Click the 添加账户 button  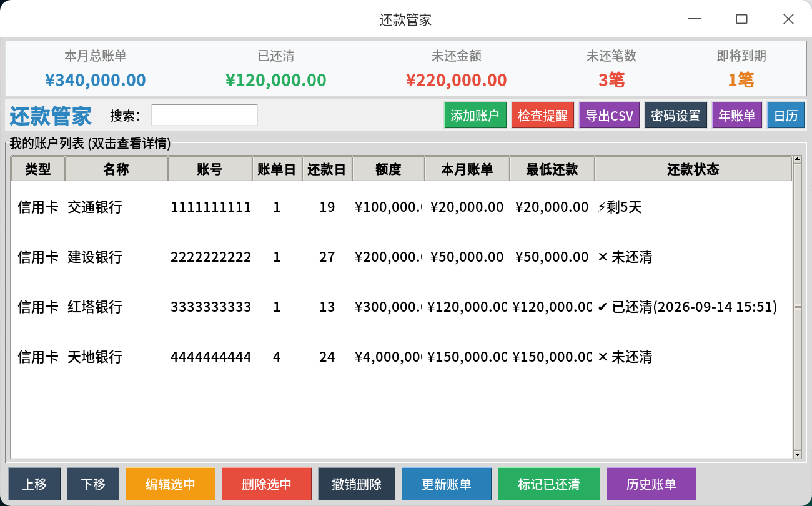pos(475,116)
